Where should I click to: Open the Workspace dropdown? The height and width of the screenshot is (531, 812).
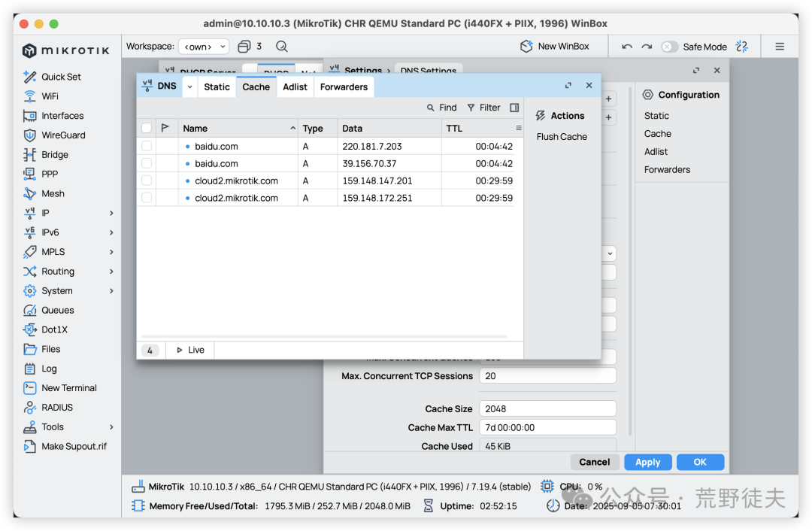coord(204,47)
